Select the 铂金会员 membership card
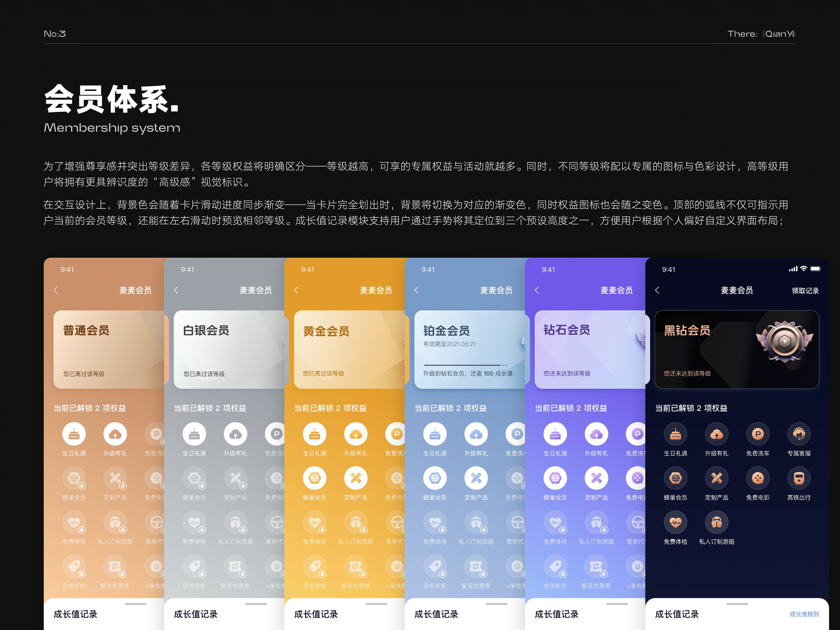The width and height of the screenshot is (840, 630). click(x=470, y=349)
